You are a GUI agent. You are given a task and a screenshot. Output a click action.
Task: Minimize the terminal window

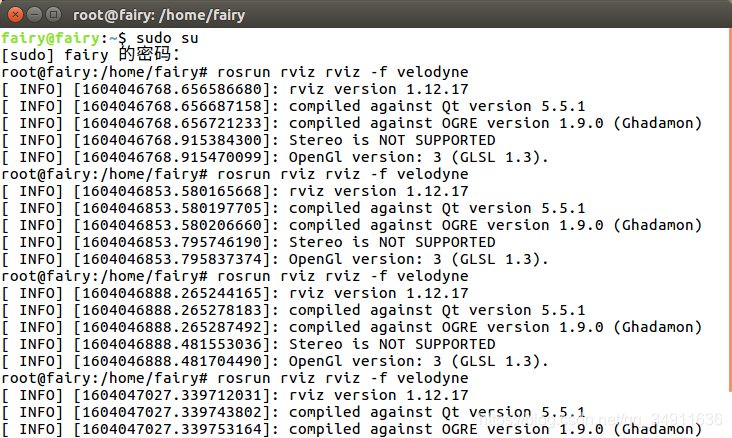point(35,14)
